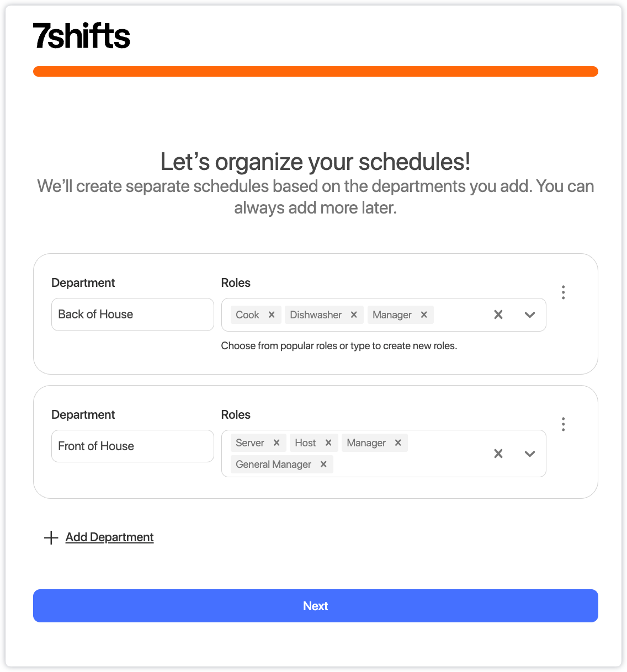Click the 7shifts logo

[x=82, y=36]
